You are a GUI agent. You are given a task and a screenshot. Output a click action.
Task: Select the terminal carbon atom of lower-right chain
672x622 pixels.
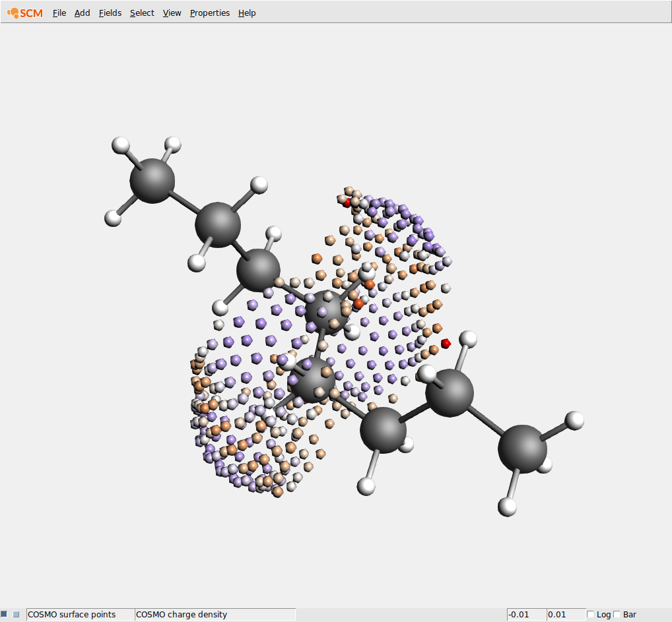pyautogui.click(x=522, y=448)
